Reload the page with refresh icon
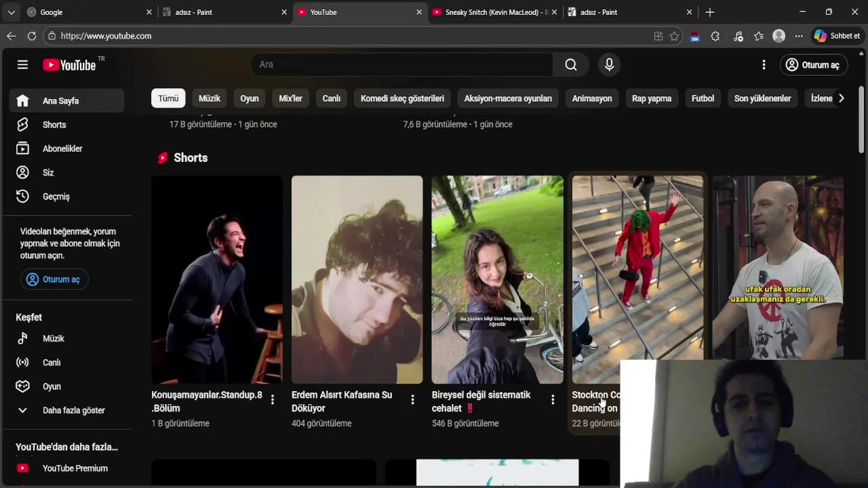Image resolution: width=868 pixels, height=488 pixels. [x=32, y=36]
